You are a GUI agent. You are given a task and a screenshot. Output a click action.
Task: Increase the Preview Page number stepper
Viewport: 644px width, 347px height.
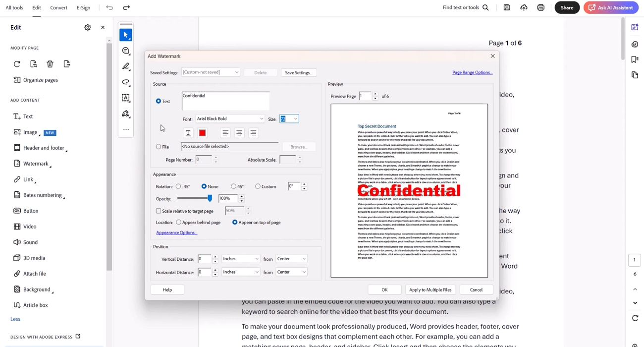coord(376,94)
